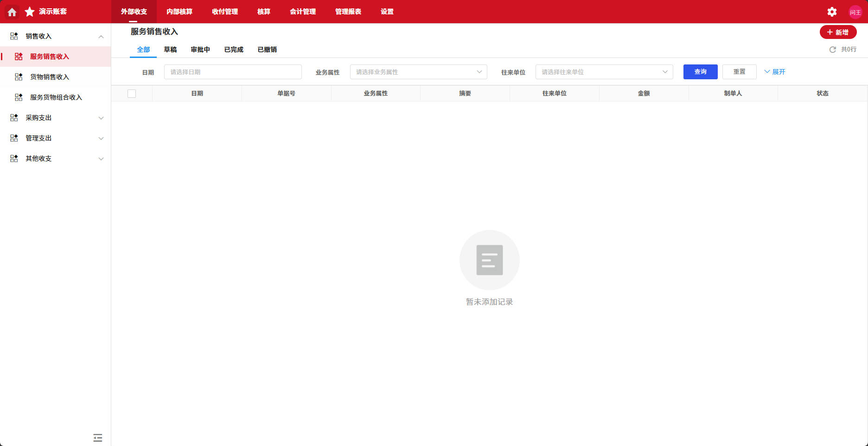Open the 往来单位 dropdown
This screenshot has height=446, width=868.
[x=604, y=72]
